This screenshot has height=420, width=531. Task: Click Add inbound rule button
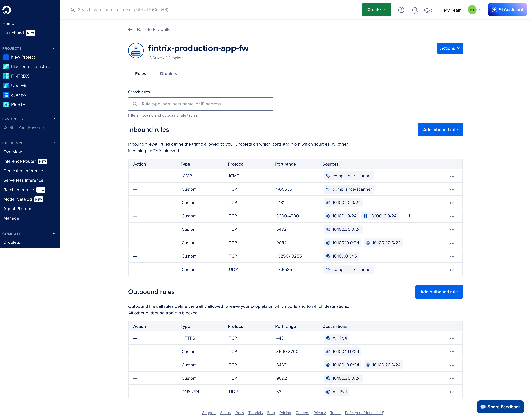(440, 130)
